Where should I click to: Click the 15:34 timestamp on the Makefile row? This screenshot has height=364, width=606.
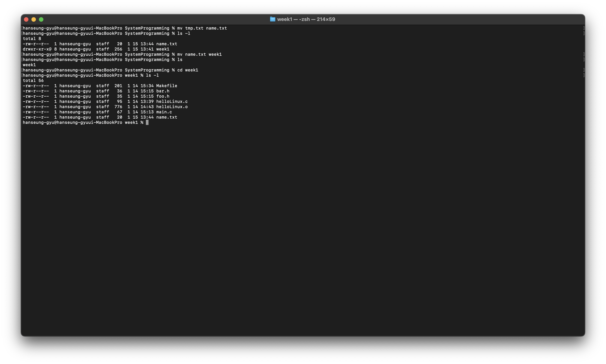click(x=147, y=86)
